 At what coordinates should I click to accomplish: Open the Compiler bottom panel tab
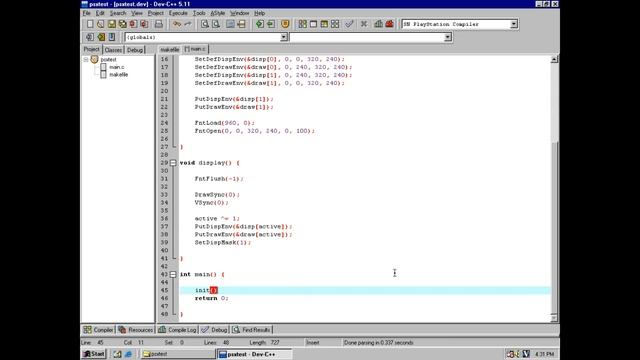(x=98, y=330)
